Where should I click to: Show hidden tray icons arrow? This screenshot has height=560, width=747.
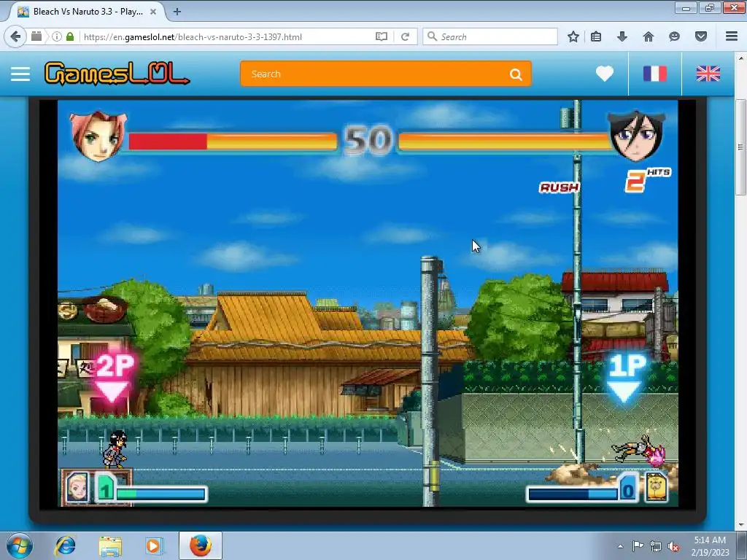click(x=620, y=546)
